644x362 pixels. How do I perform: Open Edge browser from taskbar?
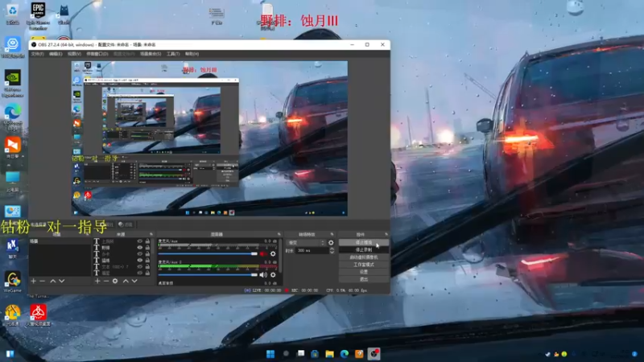coord(345,354)
